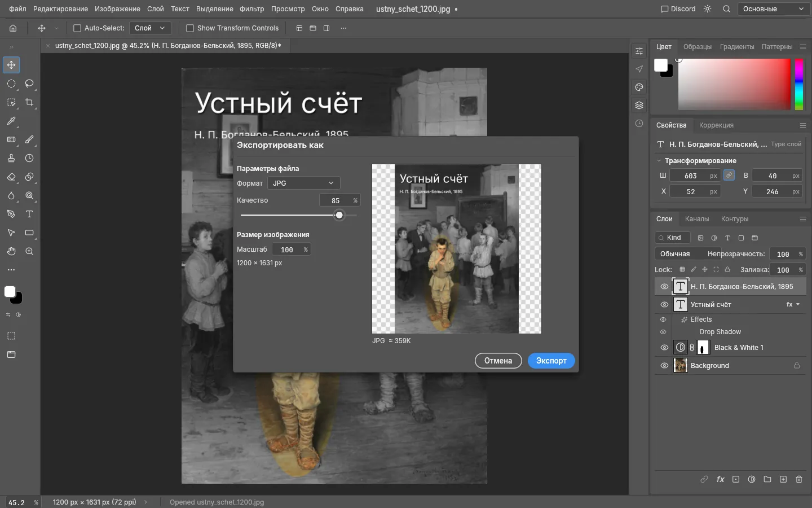Click the fx layer style icon
Image resolution: width=812 pixels, height=508 pixels.
(720, 479)
